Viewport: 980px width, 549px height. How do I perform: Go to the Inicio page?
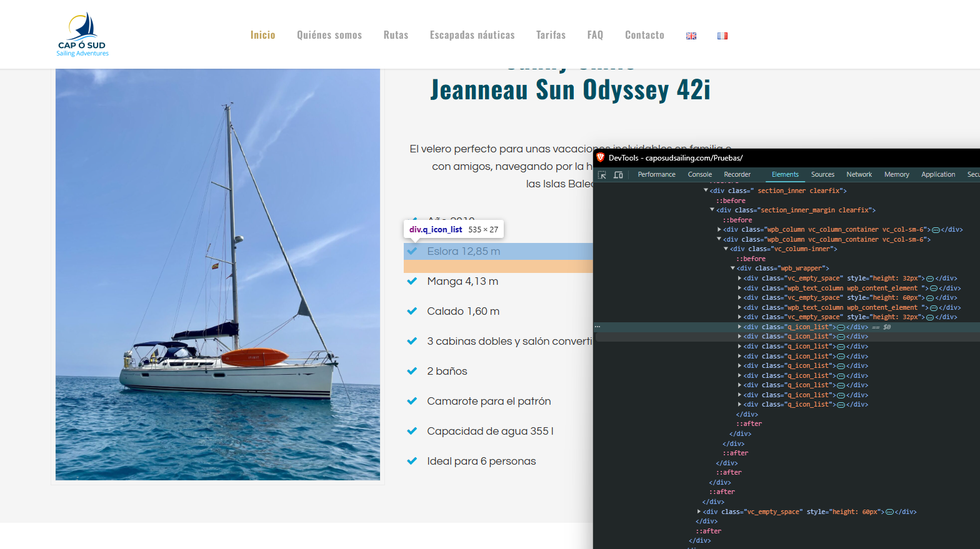pyautogui.click(x=263, y=35)
